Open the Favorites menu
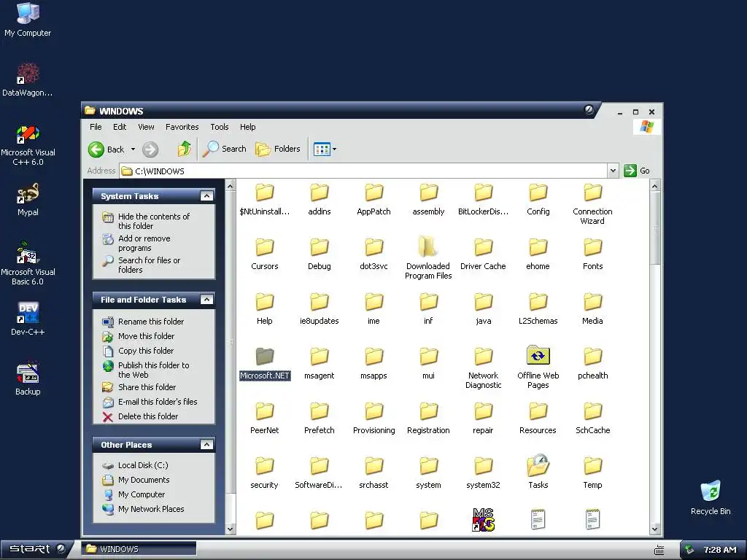The height and width of the screenshot is (560, 747). coord(182,127)
